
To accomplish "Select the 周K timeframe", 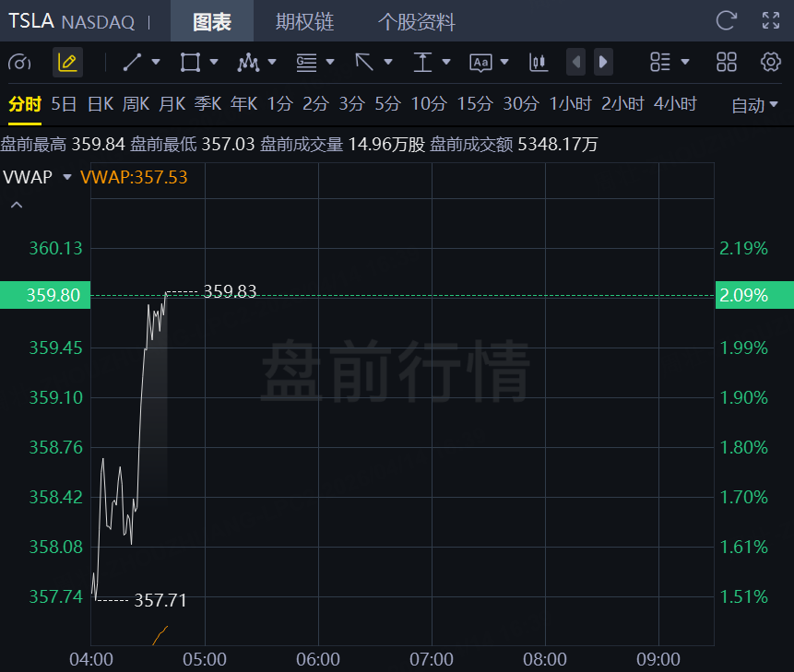I will point(136,104).
